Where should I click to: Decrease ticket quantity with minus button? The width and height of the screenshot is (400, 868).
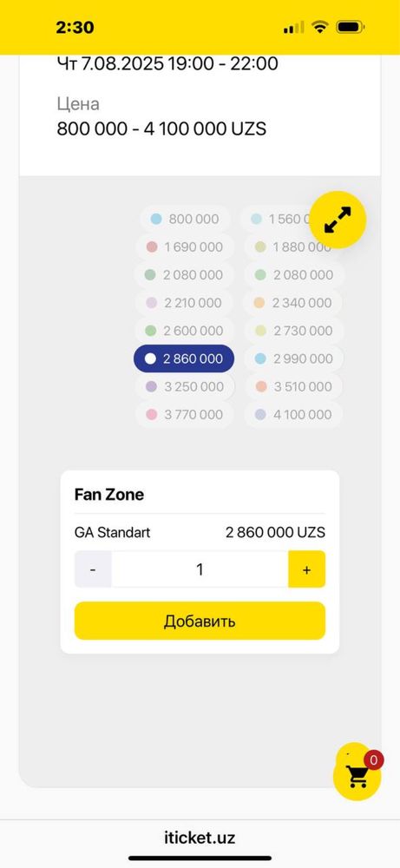point(93,569)
